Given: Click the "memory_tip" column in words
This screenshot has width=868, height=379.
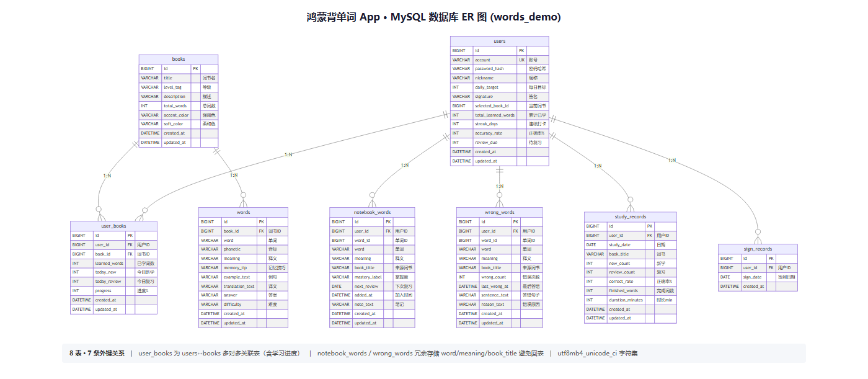Looking at the screenshot, I should (244, 268).
